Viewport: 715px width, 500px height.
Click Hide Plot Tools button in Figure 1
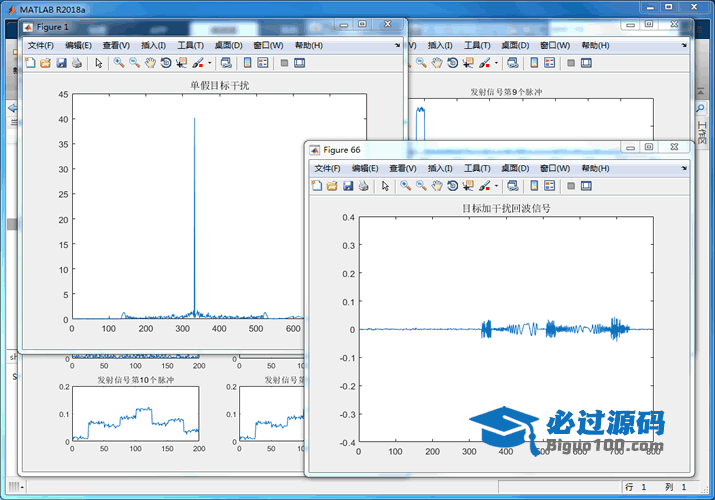(284, 63)
